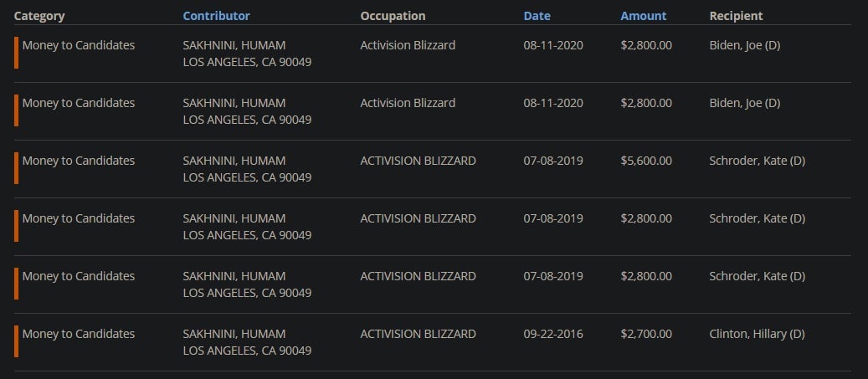Click Money to Candidates in the last row
This screenshot has width=868, height=379.
[78, 334]
